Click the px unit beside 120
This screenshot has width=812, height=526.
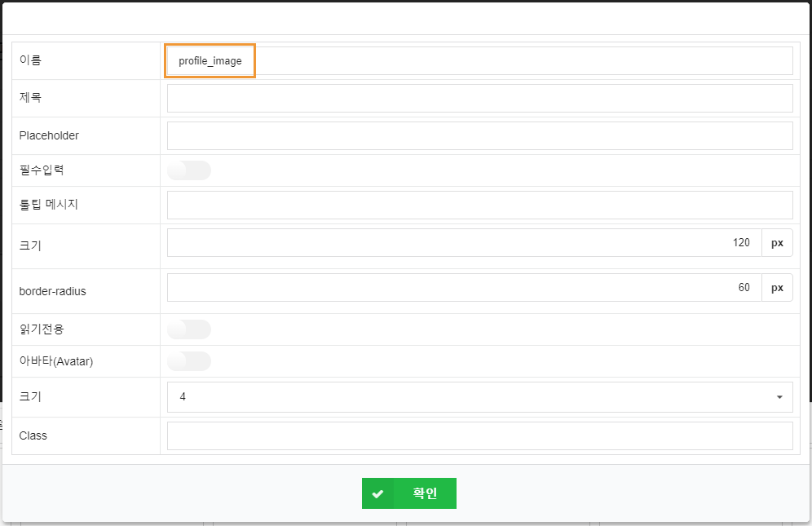(x=777, y=243)
